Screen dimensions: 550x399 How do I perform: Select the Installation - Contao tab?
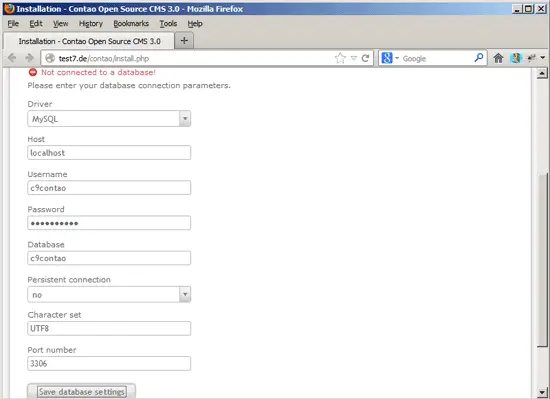(x=89, y=41)
